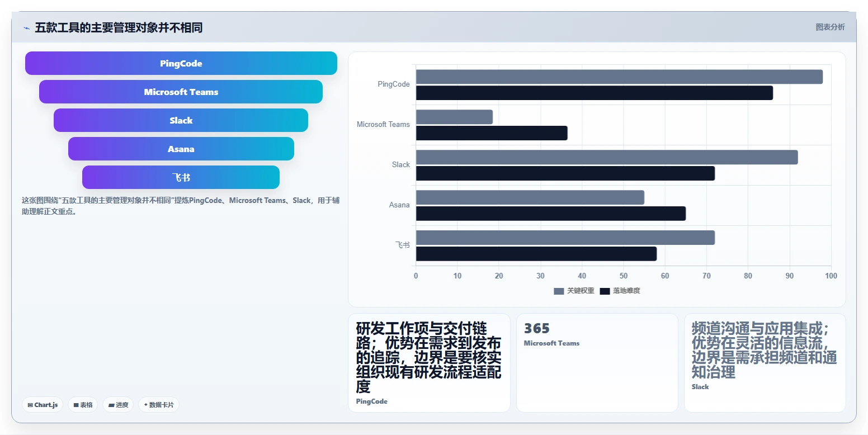Click the 图表分析 label in header
Viewport: 868px width, 435px height.
point(830,27)
